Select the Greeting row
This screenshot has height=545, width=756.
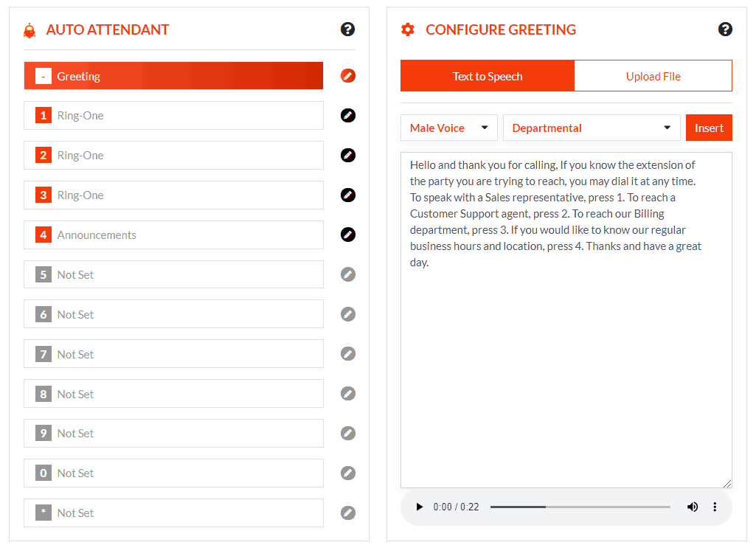click(173, 76)
